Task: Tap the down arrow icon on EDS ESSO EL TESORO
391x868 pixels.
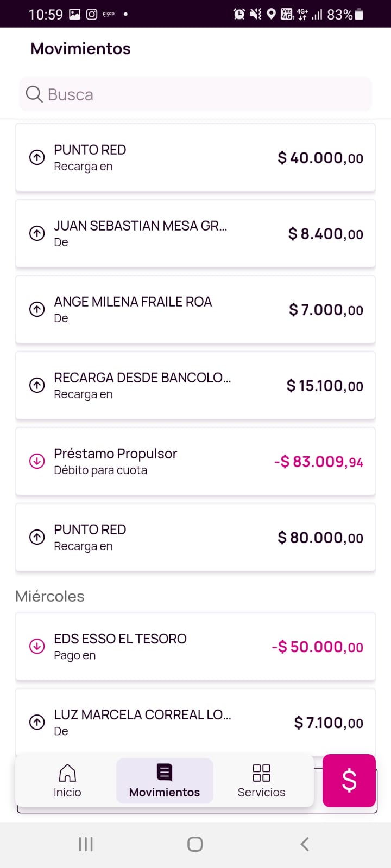Action: (37, 647)
